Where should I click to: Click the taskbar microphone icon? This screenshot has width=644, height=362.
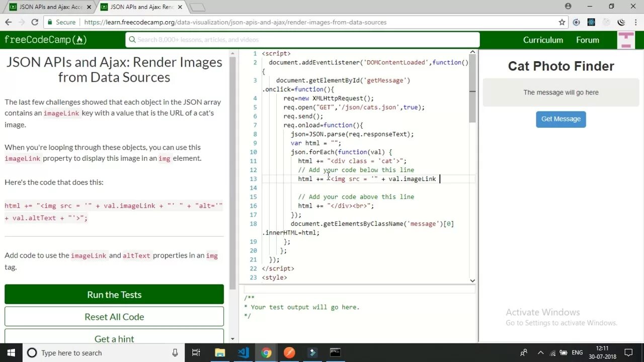175,353
